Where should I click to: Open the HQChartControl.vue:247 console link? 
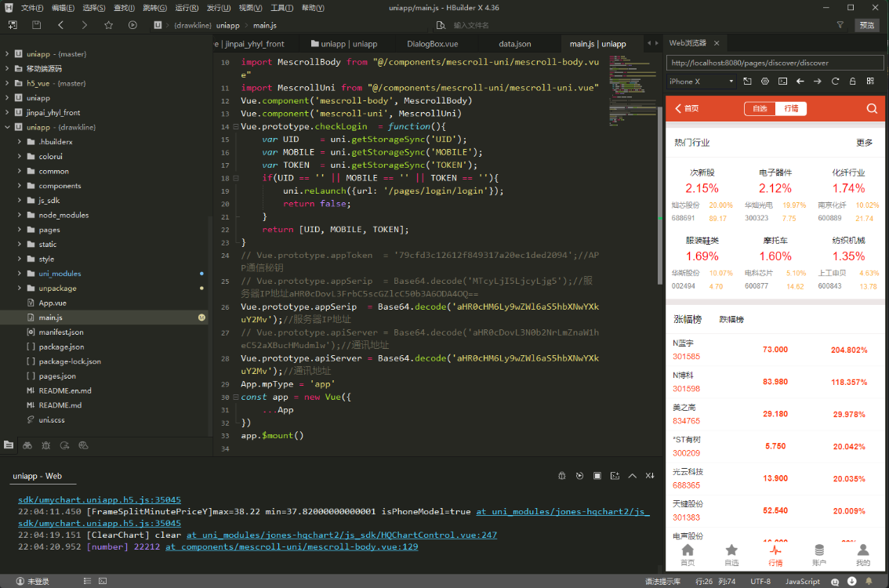point(342,535)
